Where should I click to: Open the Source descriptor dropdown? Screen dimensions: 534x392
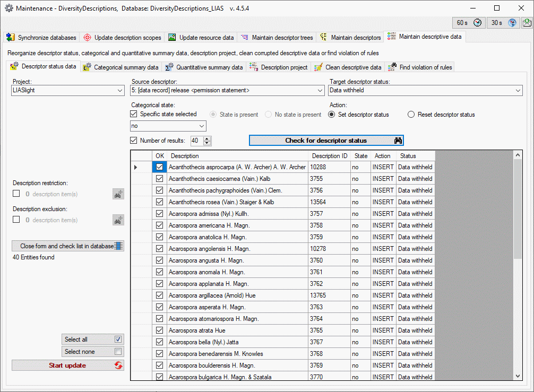point(227,90)
